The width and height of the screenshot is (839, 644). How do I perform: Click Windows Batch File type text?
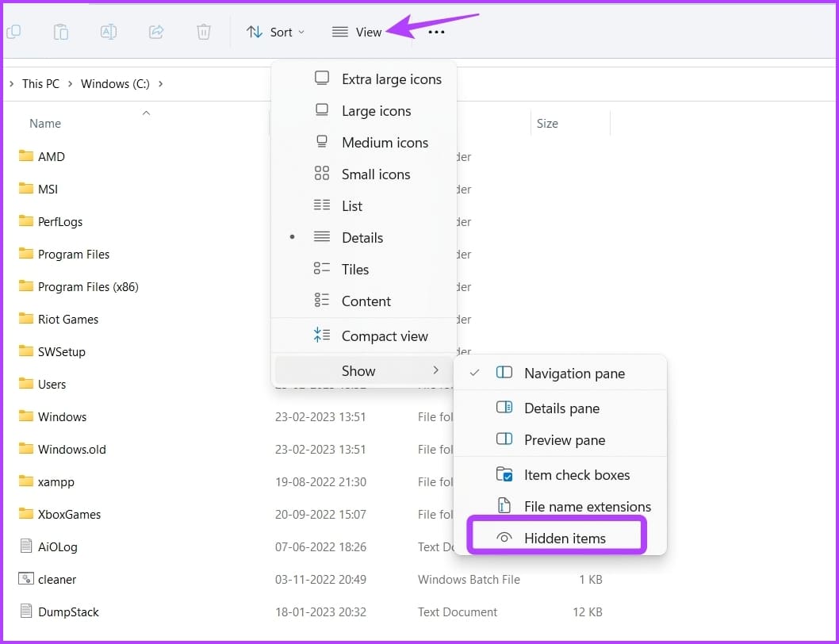[x=469, y=579]
